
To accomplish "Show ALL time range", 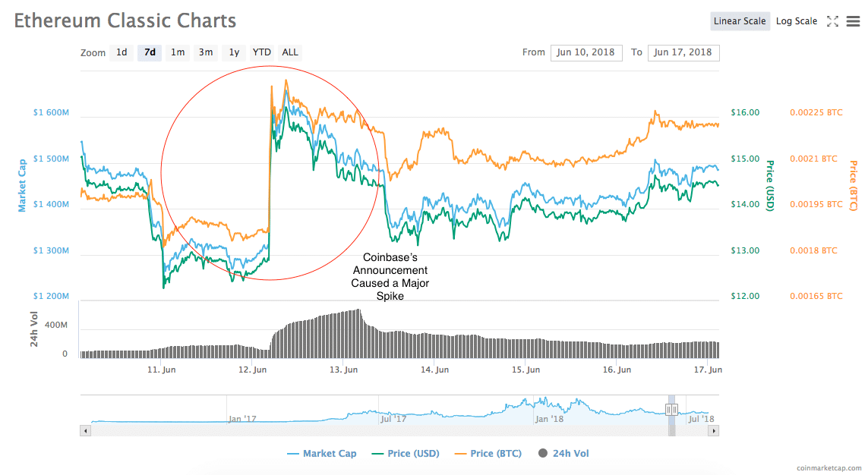I will click(290, 52).
